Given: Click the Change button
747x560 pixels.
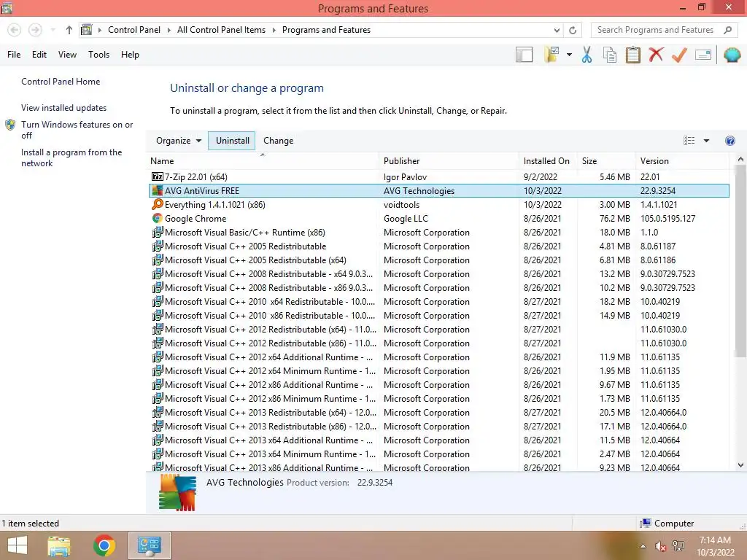Looking at the screenshot, I should (x=278, y=141).
